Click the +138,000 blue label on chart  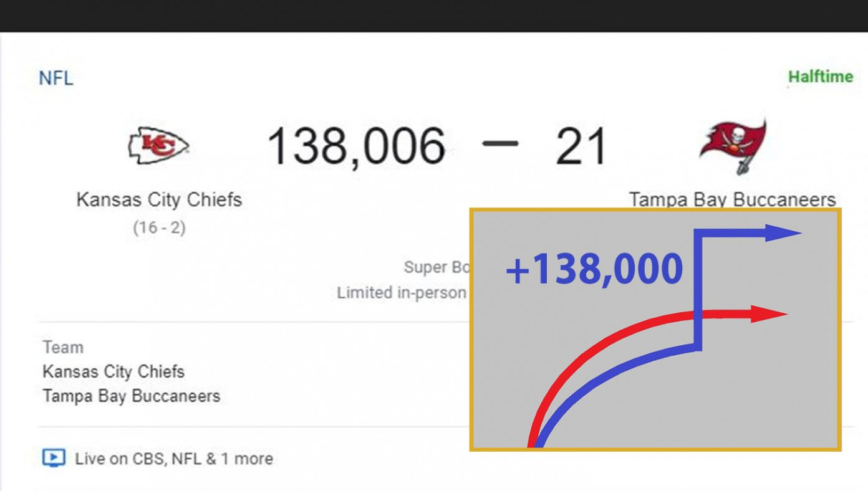click(594, 270)
